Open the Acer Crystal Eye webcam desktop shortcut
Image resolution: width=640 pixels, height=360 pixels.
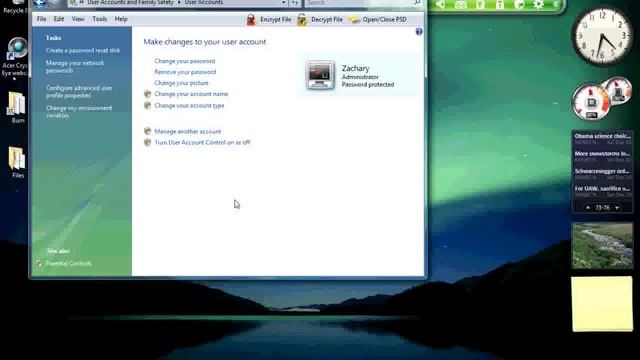pyautogui.click(x=16, y=57)
